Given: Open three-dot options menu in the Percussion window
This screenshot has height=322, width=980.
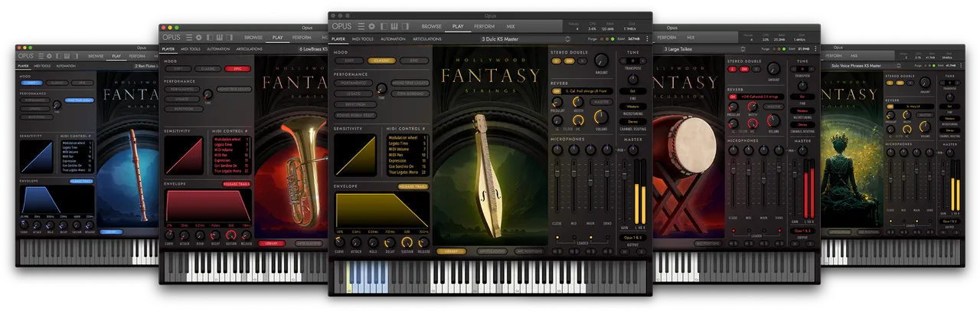Looking at the screenshot, I should tap(815, 49).
